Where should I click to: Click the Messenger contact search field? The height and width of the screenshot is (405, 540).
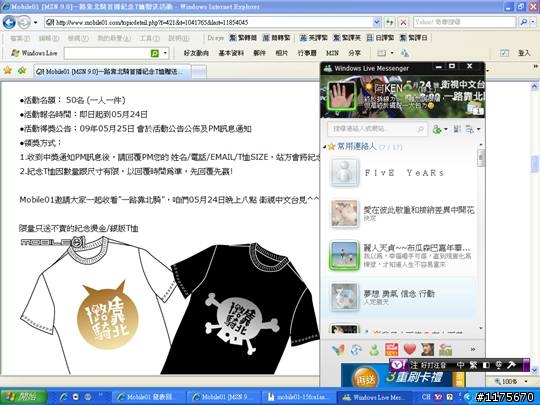tap(377, 129)
